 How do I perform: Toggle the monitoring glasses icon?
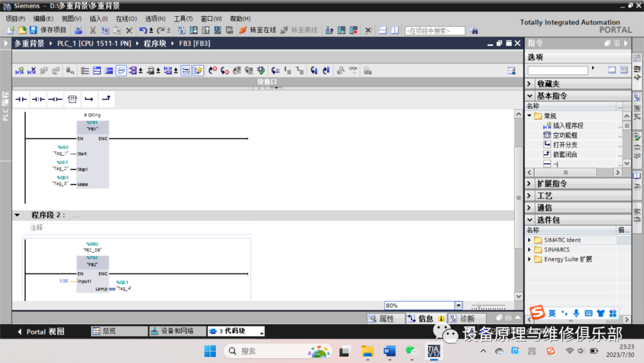[x=353, y=70]
